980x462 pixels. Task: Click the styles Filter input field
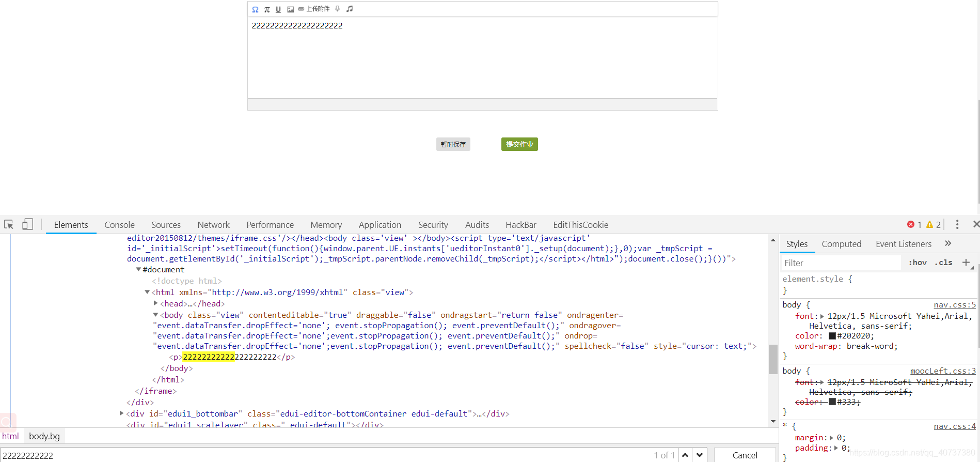tap(842, 263)
